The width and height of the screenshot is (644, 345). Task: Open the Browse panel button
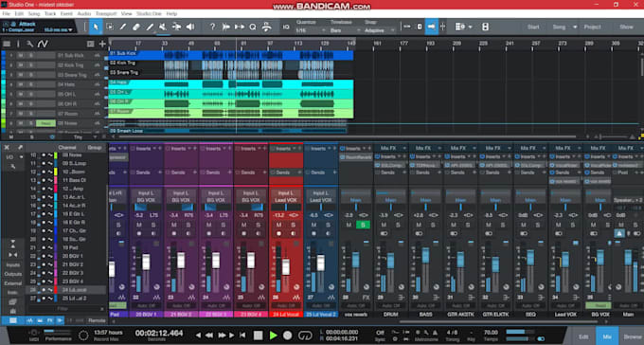point(632,336)
